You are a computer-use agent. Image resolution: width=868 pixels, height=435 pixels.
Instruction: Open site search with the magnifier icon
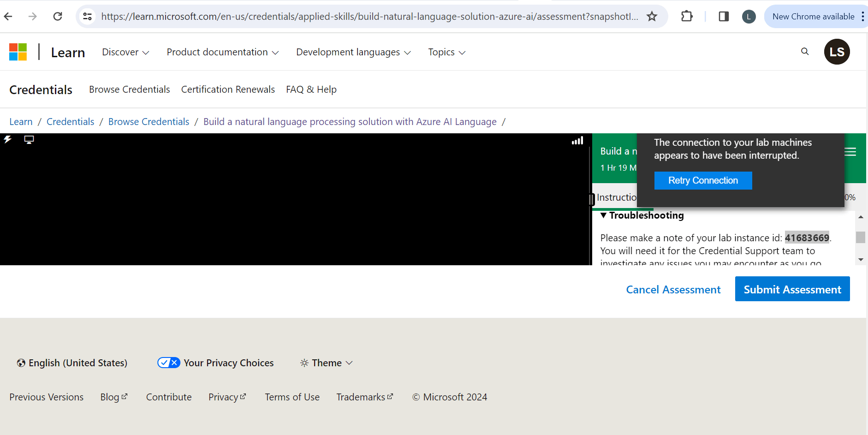coord(805,52)
